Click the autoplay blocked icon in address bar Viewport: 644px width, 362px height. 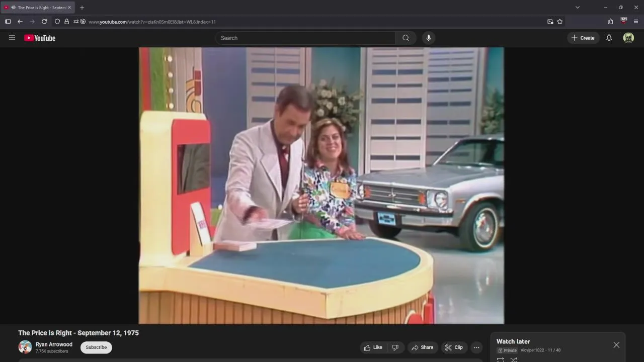coord(83,22)
